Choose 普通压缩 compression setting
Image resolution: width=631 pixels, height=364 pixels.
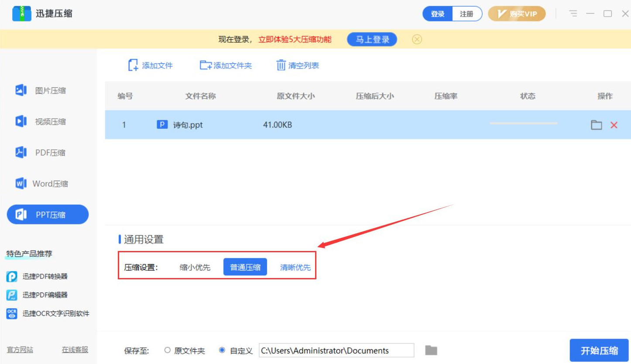pyautogui.click(x=245, y=267)
